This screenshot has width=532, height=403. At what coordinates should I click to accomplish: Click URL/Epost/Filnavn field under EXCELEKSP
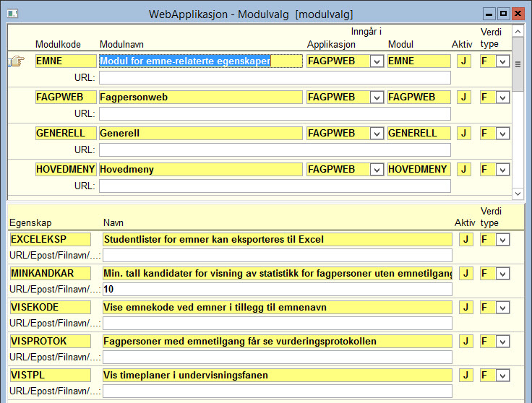278,255
